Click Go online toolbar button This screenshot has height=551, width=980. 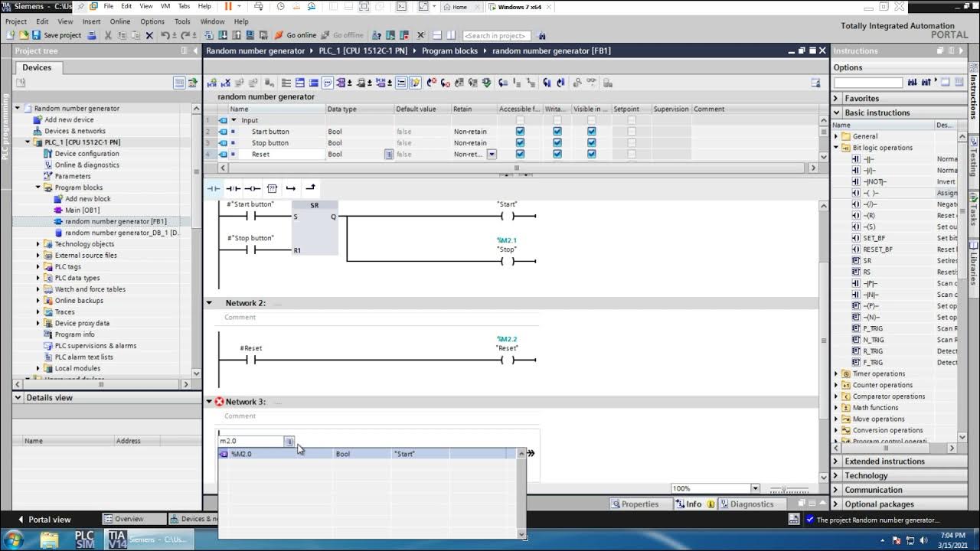click(296, 35)
